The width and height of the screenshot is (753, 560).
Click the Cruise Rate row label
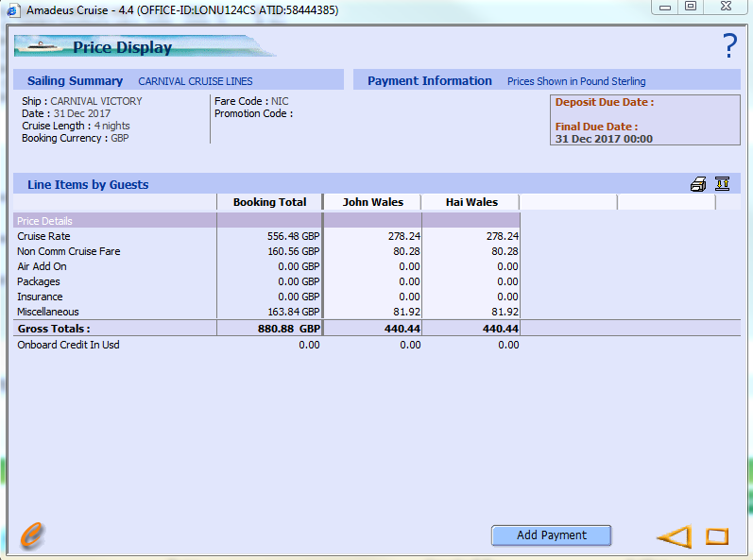(43, 236)
